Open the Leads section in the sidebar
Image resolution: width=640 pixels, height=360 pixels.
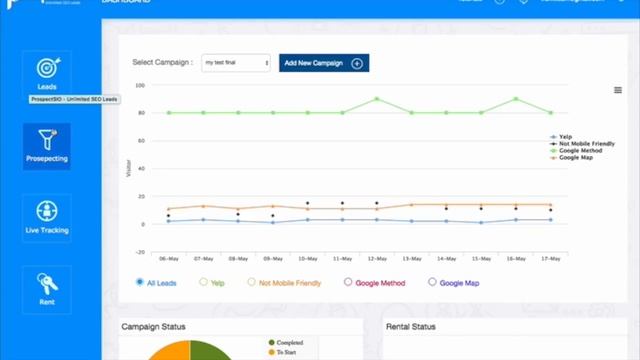47,74
